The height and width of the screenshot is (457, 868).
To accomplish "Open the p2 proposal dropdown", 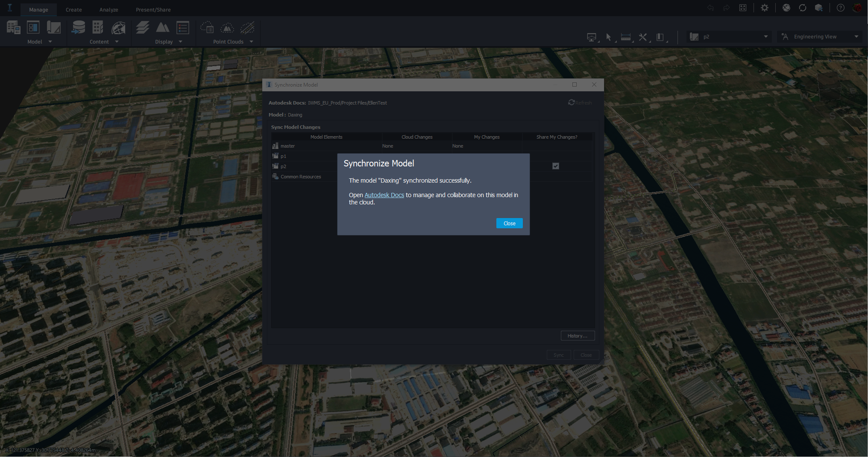I will point(729,37).
